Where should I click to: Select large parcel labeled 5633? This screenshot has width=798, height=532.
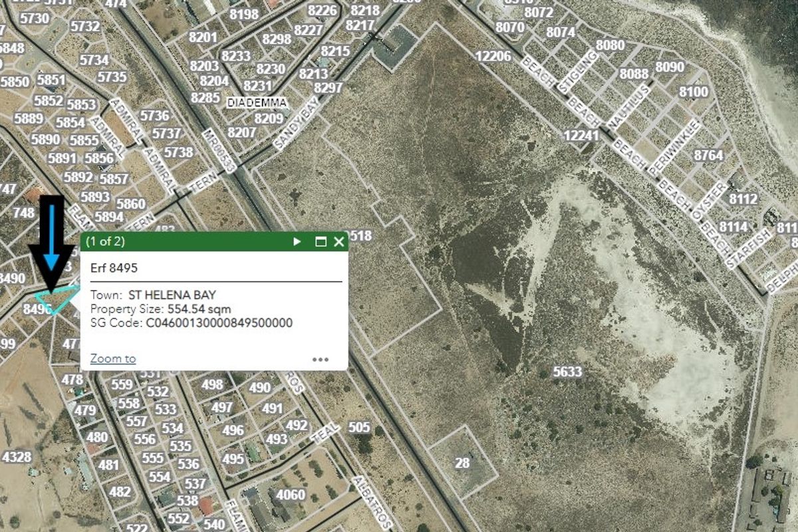[x=567, y=372]
